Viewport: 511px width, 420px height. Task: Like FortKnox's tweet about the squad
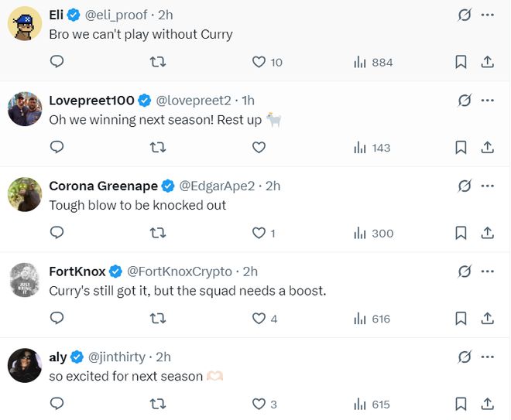[259, 319]
